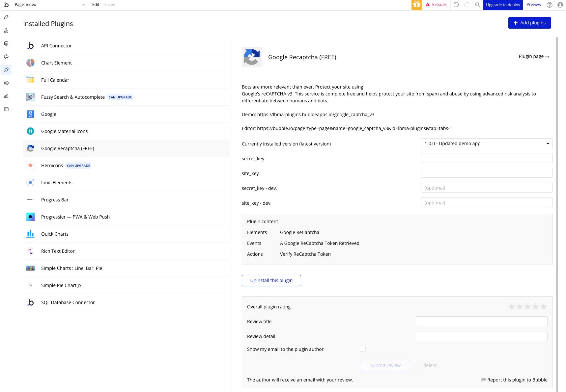Click Submit review button
Screen dimensions: 566x392
pyautogui.click(x=385, y=365)
